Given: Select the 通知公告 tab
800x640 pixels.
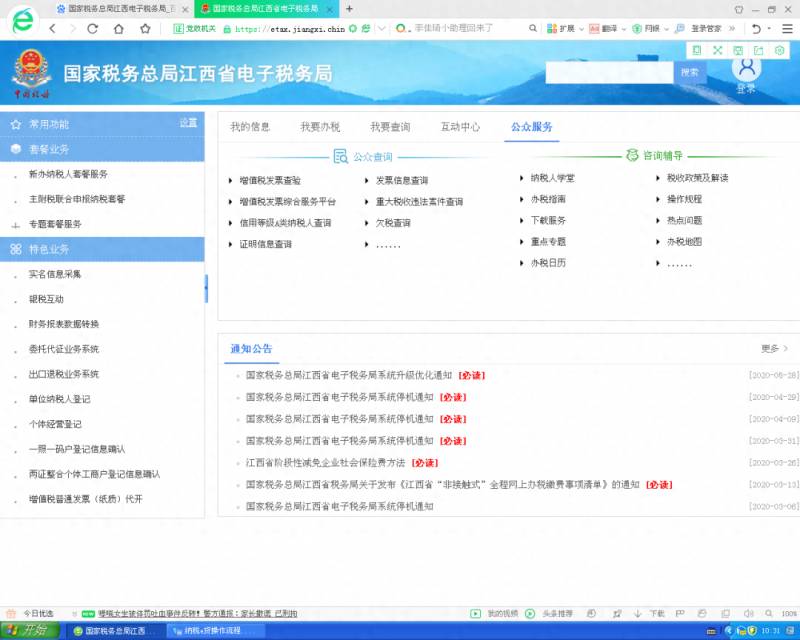Looking at the screenshot, I should tap(251, 349).
